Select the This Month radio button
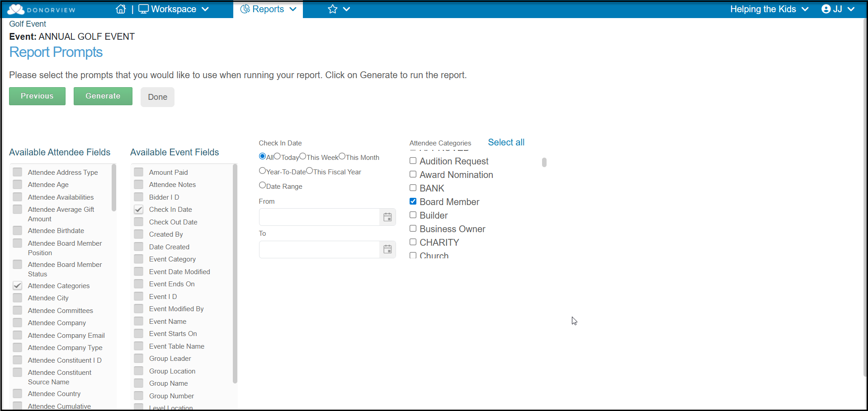868x411 pixels. pos(342,156)
